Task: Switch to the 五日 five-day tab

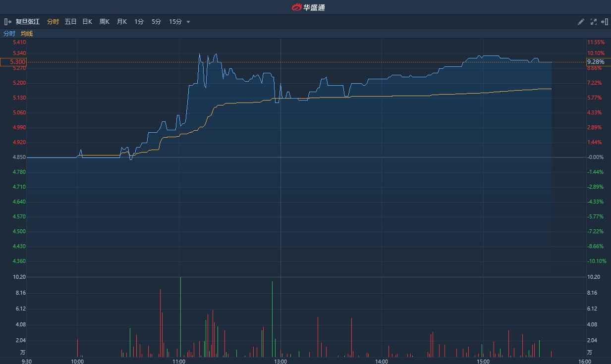Action: (70, 22)
